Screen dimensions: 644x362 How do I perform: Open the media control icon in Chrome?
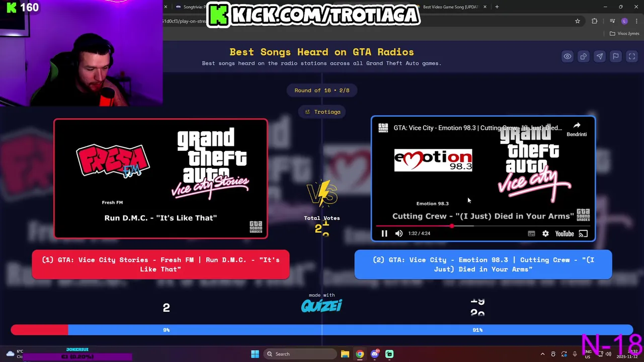coord(612,21)
